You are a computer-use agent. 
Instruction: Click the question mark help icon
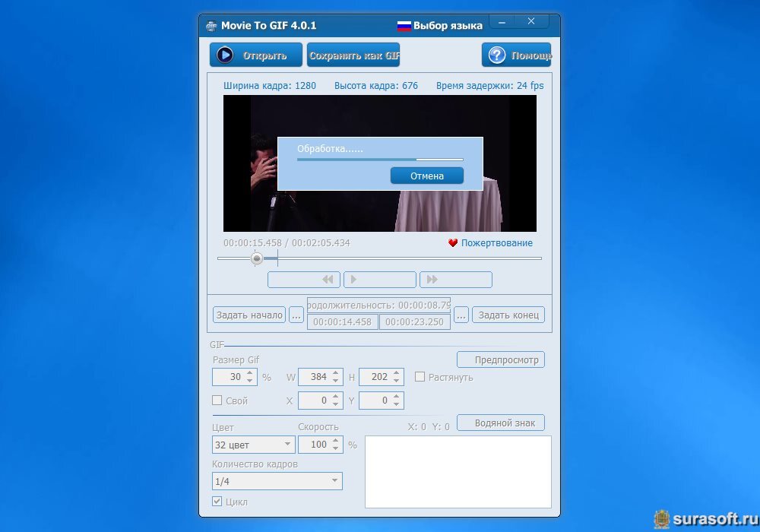tap(497, 55)
